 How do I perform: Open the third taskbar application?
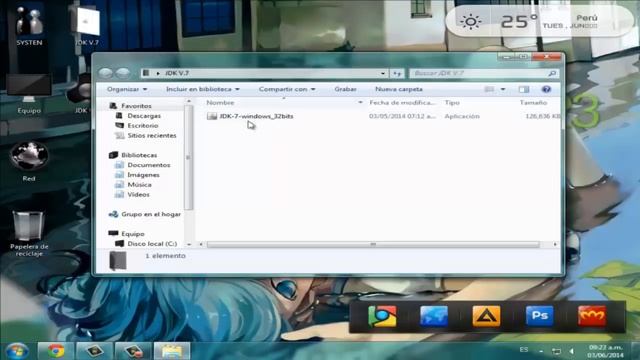133,351
